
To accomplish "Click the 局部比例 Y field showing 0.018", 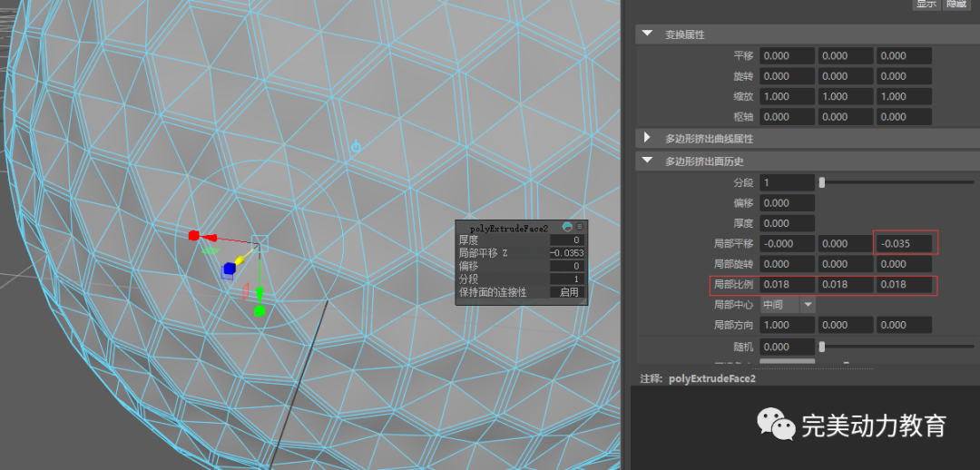I will [x=846, y=284].
